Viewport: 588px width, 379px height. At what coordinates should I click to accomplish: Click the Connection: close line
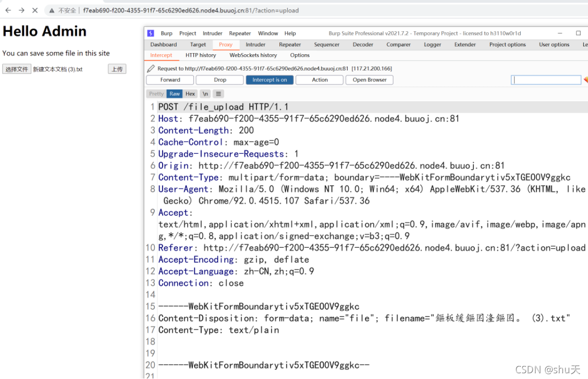click(x=201, y=284)
